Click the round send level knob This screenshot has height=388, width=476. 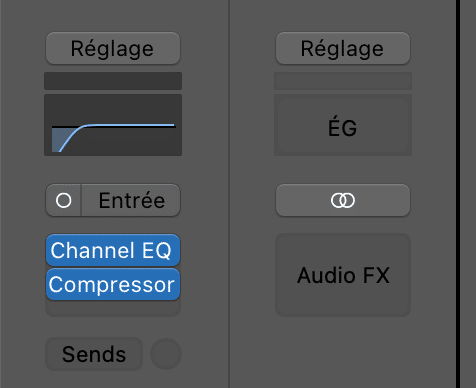point(166,354)
